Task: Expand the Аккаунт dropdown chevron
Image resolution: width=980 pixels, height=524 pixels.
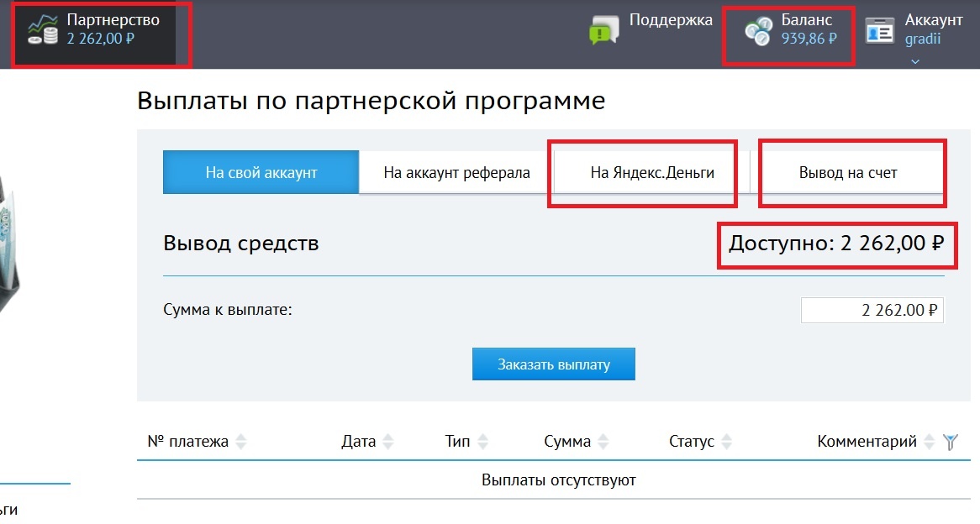Action: coord(915,61)
